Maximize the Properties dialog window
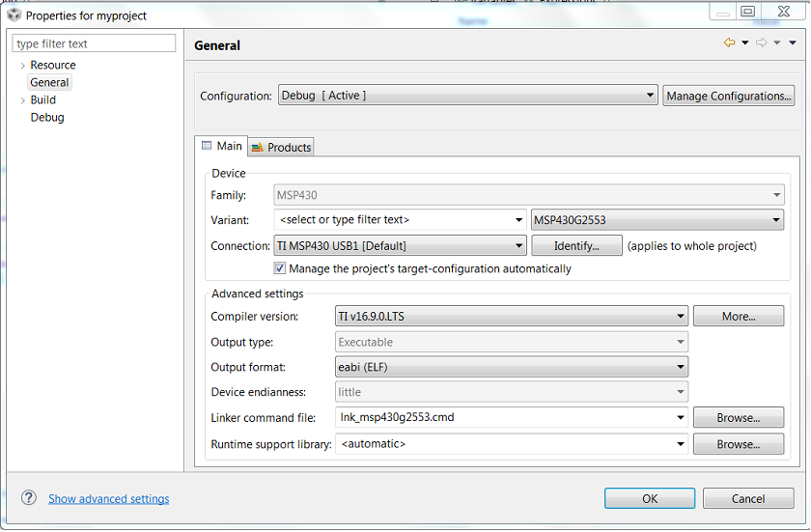811x532 pixels. [x=748, y=12]
